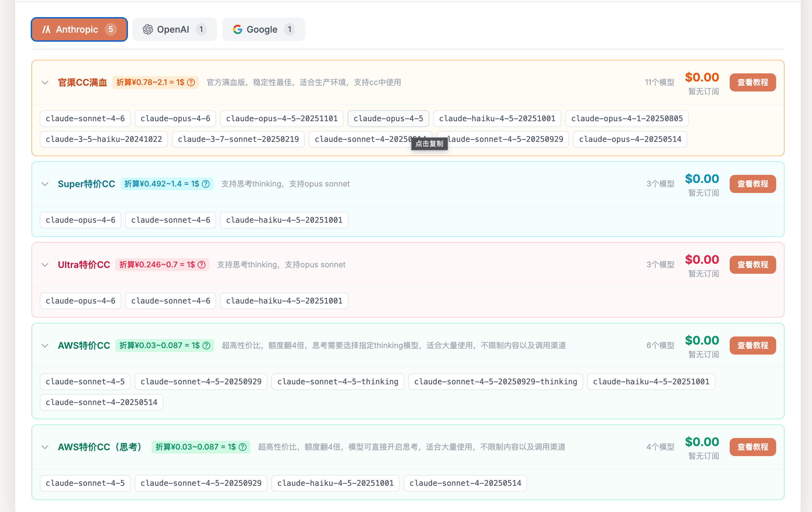This screenshot has width=812, height=512.
Task: Click help icon beside 官渠CC满血 rate
Action: pyautogui.click(x=191, y=82)
